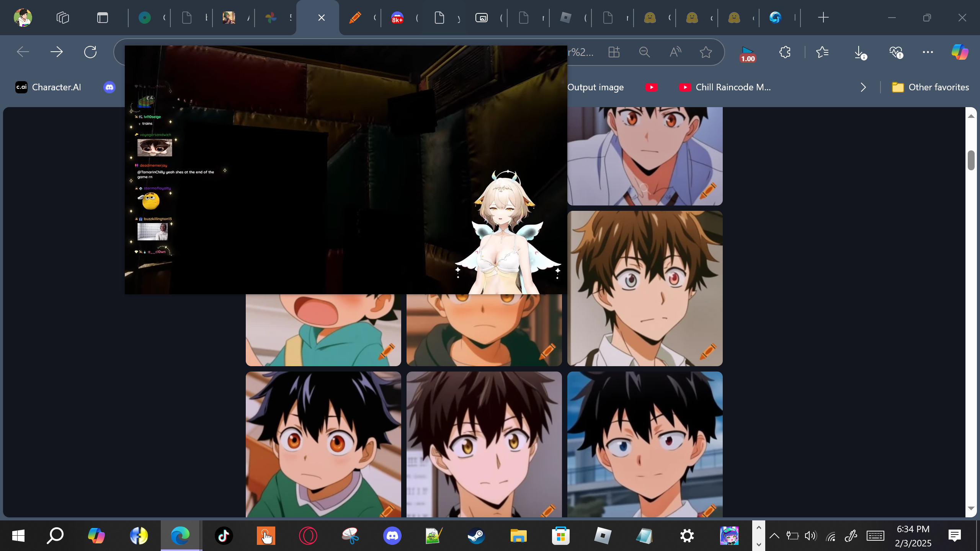Screen dimensions: 980x551
Task: Open Roblox from the taskbar
Action: tap(603, 536)
